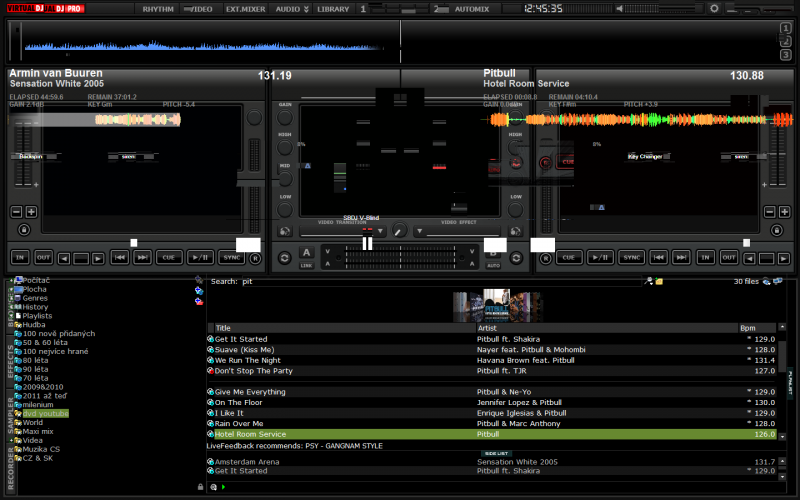
Task: Click the crossfader track
Action: 401,257
